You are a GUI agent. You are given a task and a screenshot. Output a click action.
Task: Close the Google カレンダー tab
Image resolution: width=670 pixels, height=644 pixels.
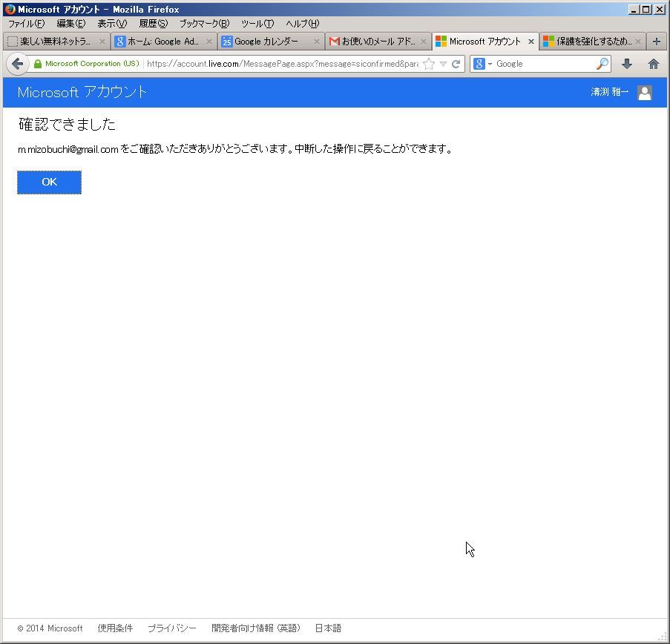coord(317,42)
